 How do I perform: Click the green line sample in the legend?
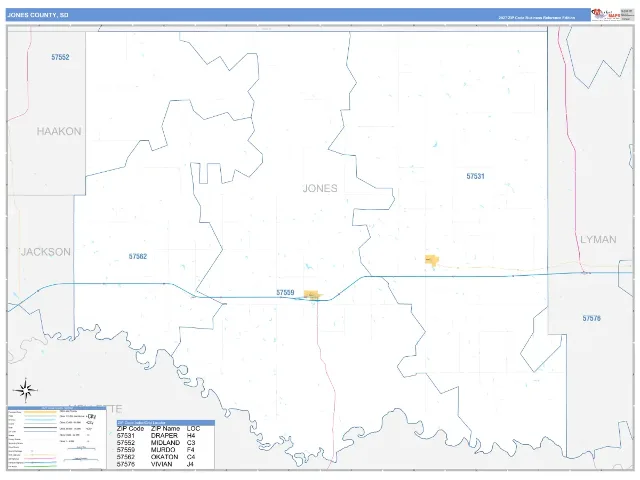click(40, 466)
